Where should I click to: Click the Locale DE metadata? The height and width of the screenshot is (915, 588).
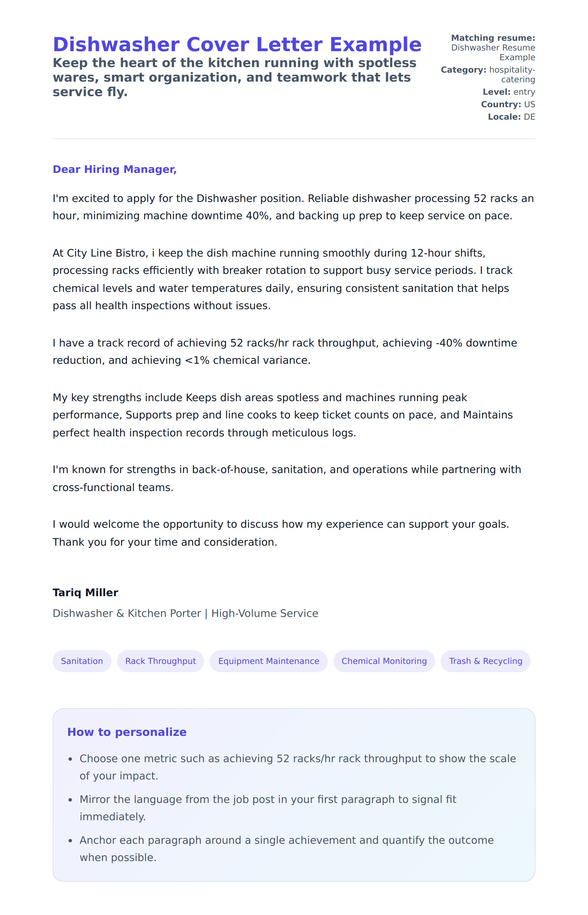pos(511,117)
